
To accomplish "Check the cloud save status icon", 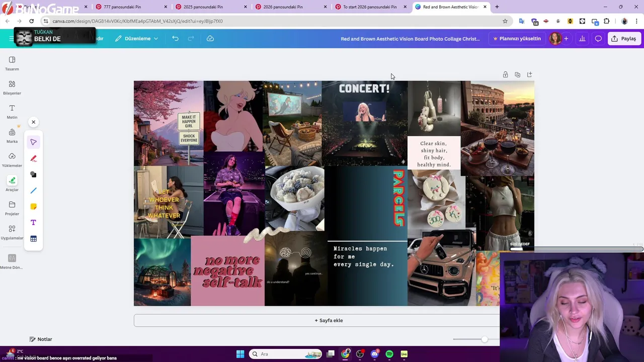I will [x=210, y=39].
